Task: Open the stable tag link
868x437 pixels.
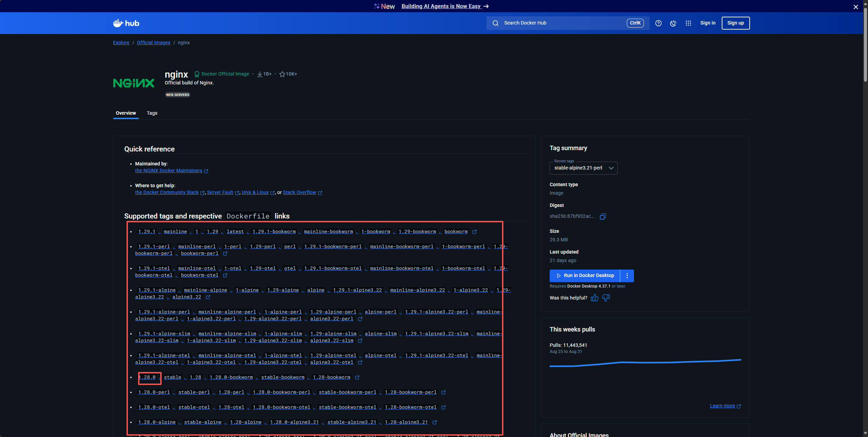Action: point(172,377)
